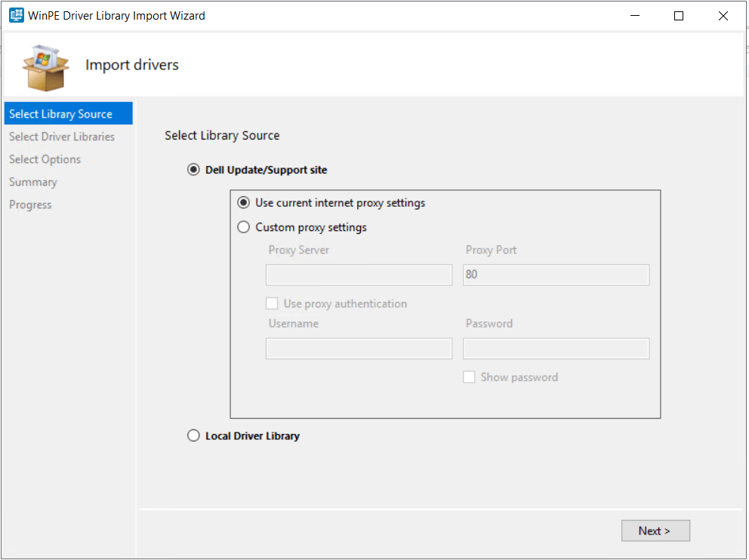Close the WinPE Driver Library wizard
Screen dimensions: 749x560
coord(724,15)
